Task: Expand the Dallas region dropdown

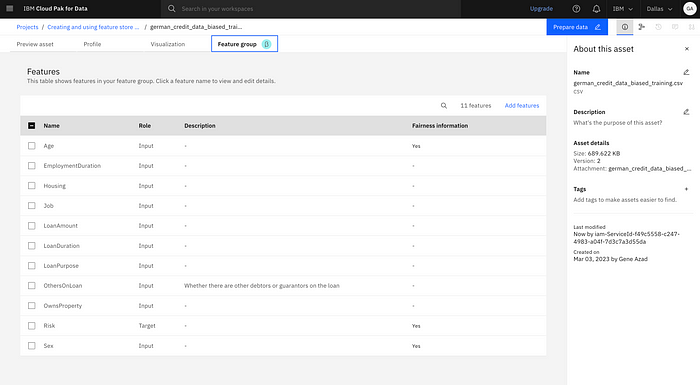Action: (659, 9)
